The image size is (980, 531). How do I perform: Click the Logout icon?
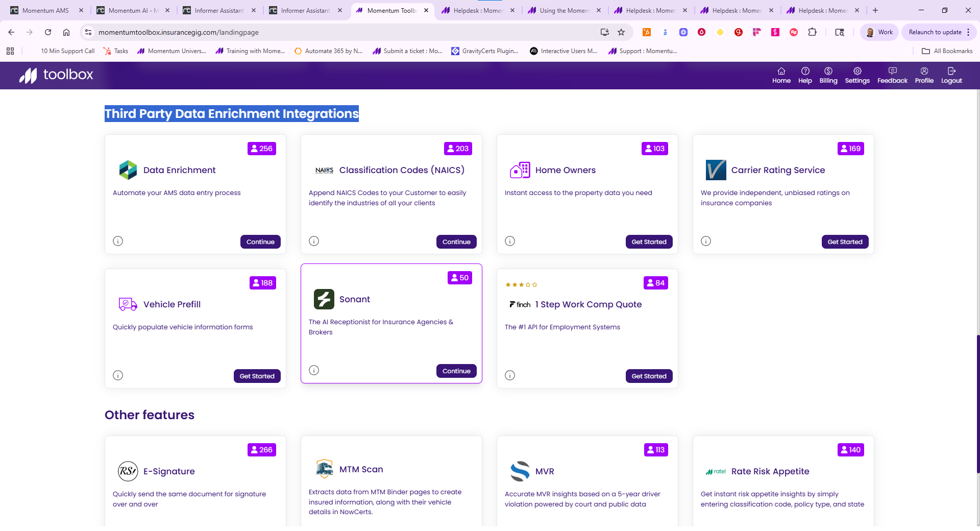951,75
